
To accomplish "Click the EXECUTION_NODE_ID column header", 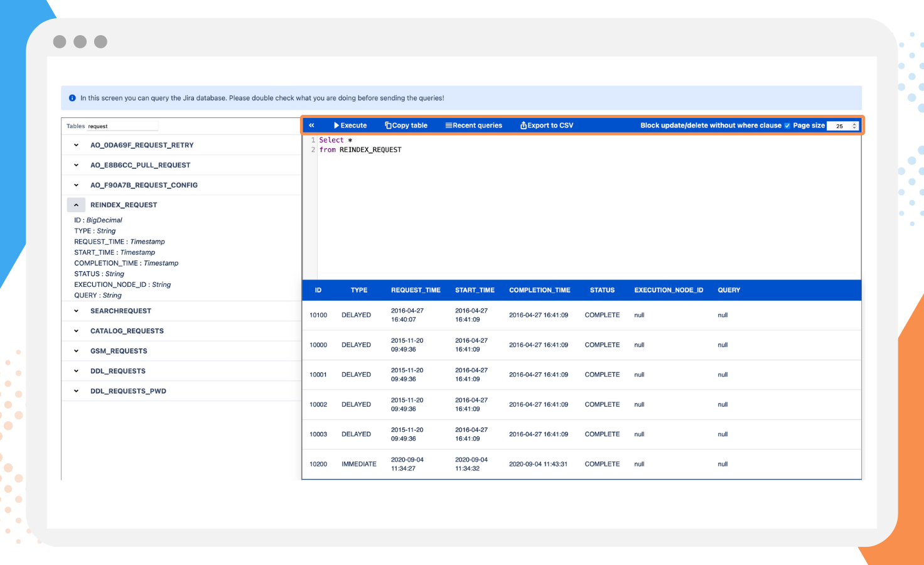I will 669,290.
